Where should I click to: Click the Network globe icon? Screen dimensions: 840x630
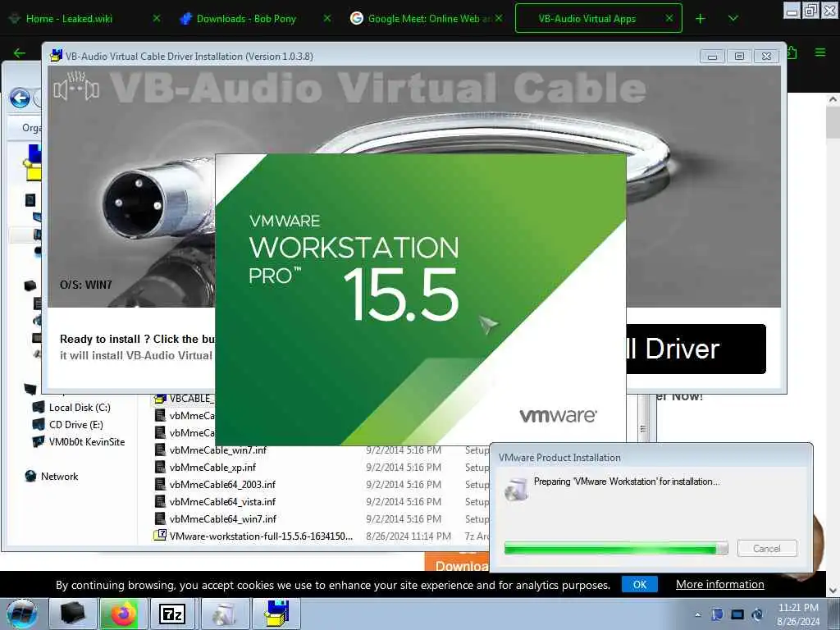coord(30,477)
